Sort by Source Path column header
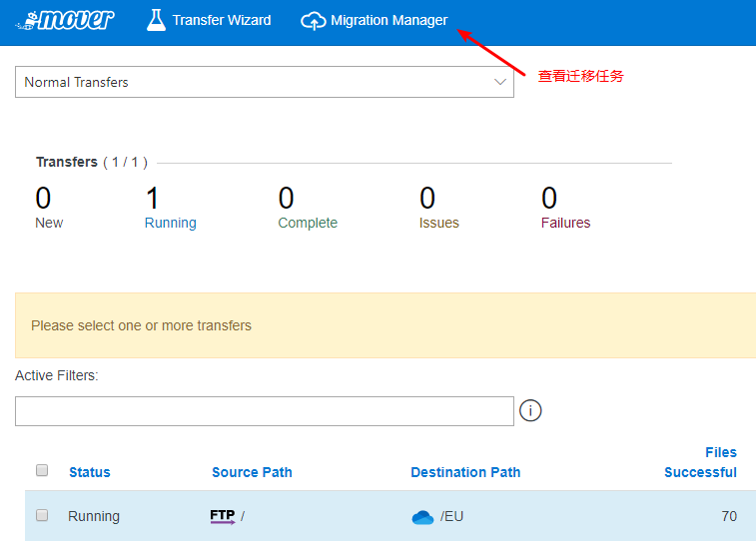The image size is (756, 546). 252,472
